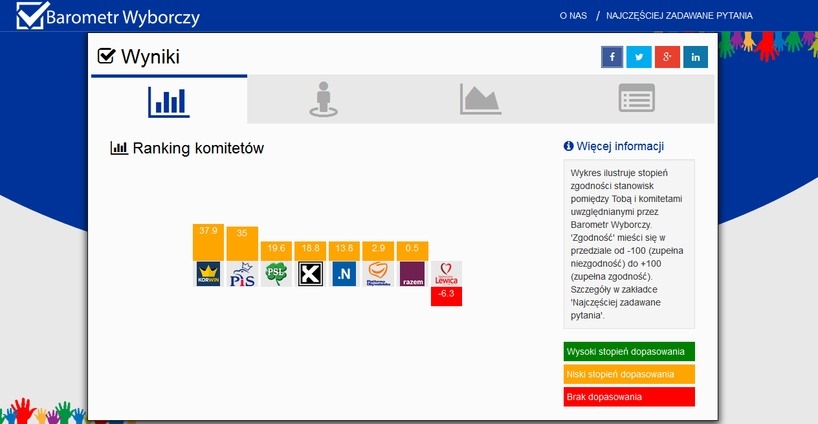Click the red -6.3 Lewica bar
This screenshot has width=818, height=424.
(x=446, y=296)
